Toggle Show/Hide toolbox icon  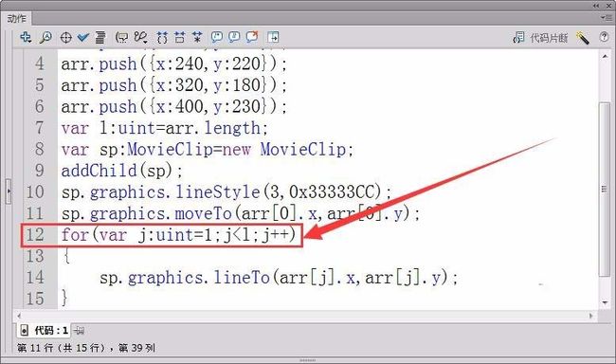pyautogui.click(x=273, y=37)
